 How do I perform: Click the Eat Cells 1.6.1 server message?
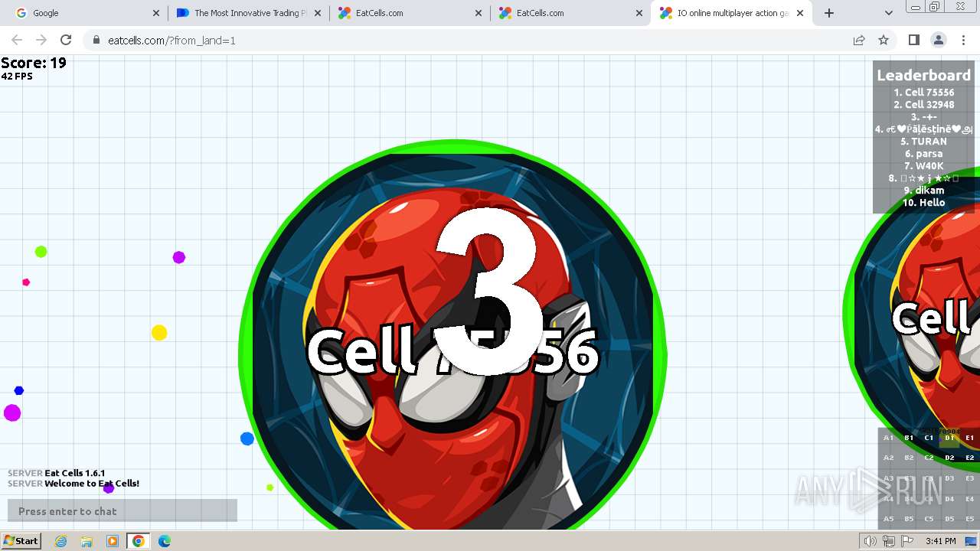click(x=57, y=473)
